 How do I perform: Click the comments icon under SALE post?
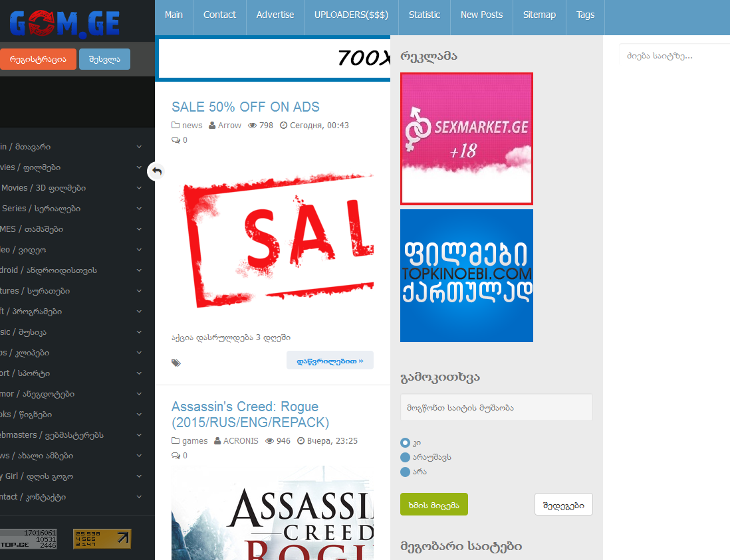coord(176,140)
